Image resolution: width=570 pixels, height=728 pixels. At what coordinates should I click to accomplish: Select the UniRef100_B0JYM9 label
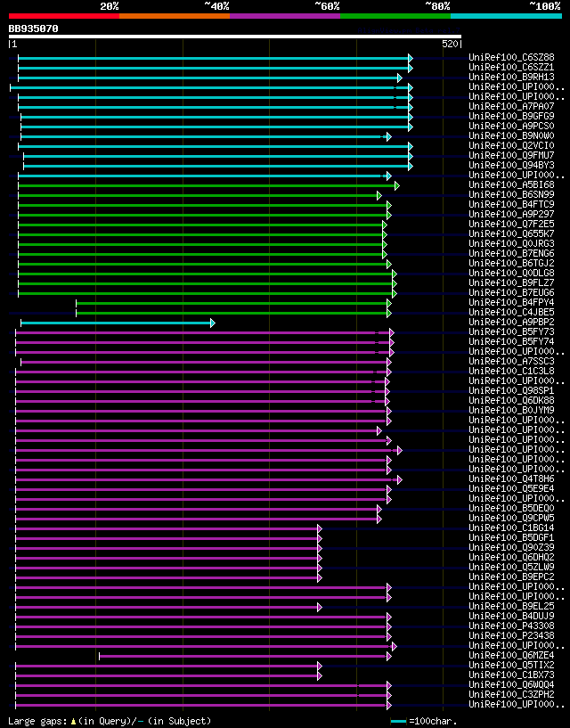(511, 410)
